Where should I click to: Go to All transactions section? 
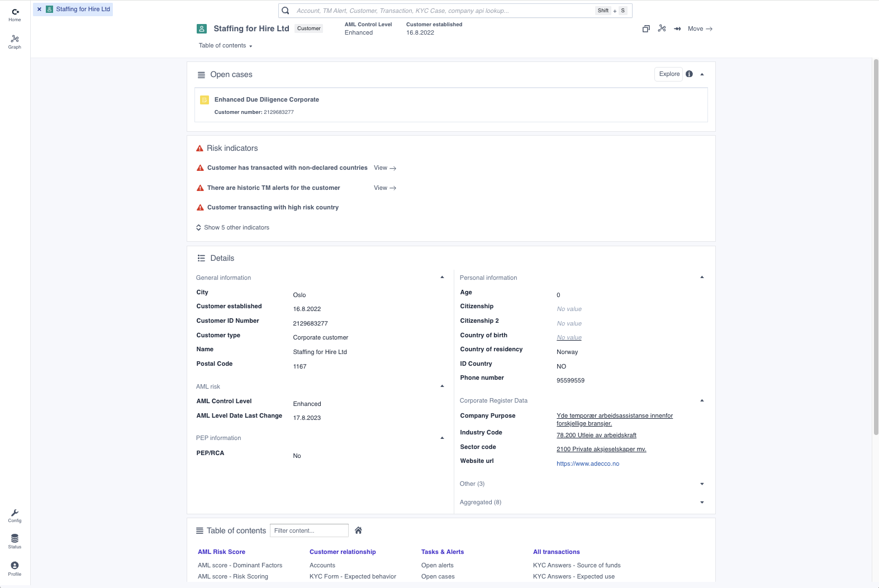click(557, 552)
